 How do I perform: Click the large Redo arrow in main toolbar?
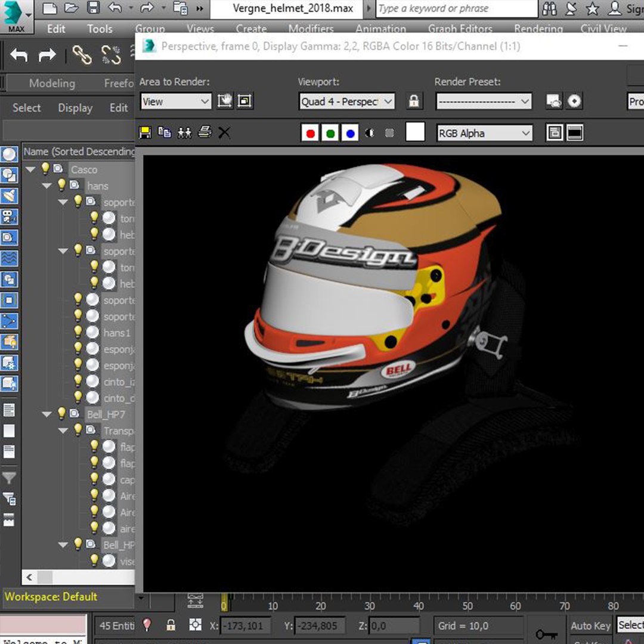(x=47, y=55)
